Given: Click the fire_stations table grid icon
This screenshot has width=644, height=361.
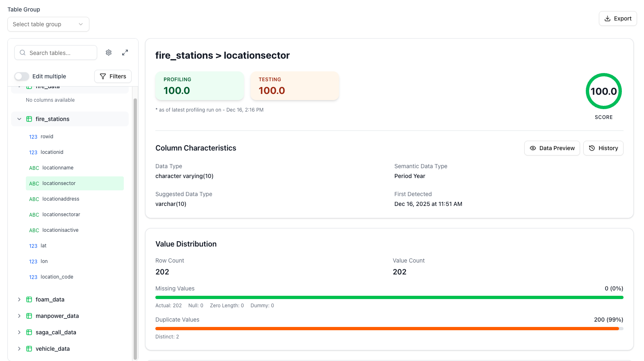Looking at the screenshot, I should pos(29,119).
